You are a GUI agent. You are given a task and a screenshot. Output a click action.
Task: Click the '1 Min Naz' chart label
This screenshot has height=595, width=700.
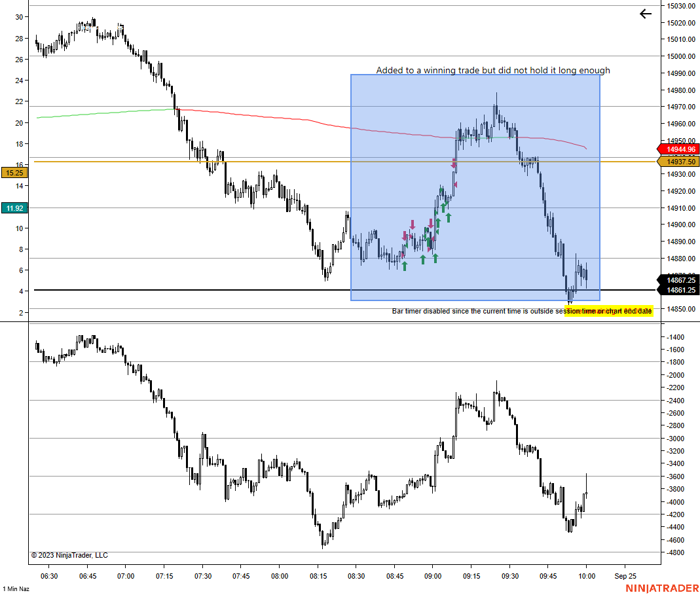(16, 588)
